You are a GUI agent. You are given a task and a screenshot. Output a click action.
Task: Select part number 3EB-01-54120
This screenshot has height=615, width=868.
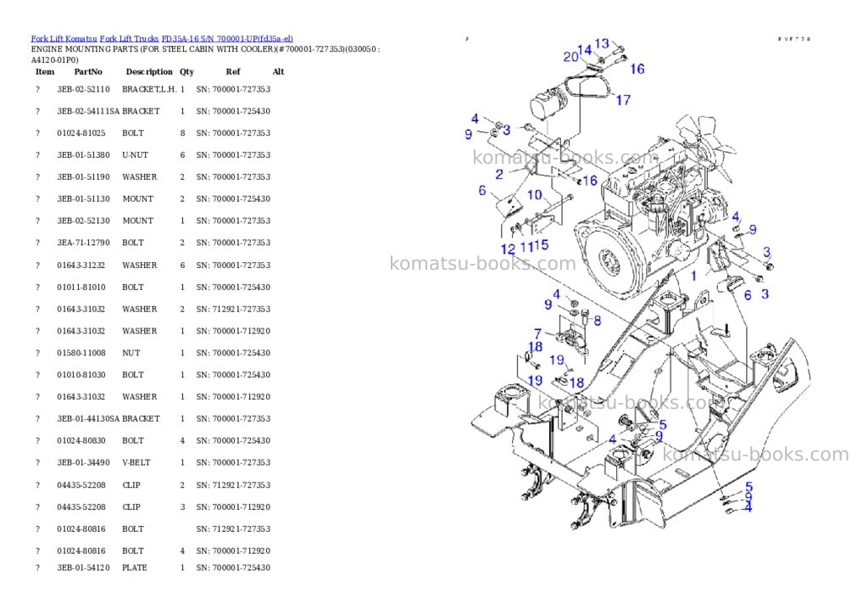[x=83, y=567]
